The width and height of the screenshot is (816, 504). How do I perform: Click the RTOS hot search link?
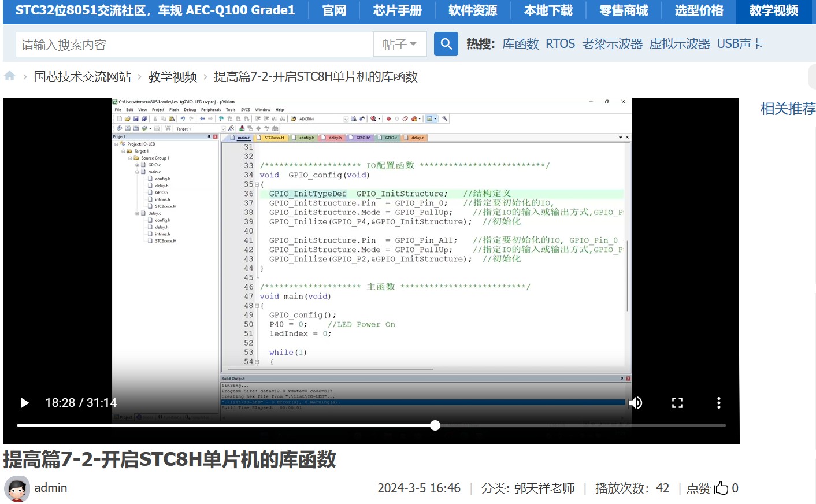pos(561,44)
